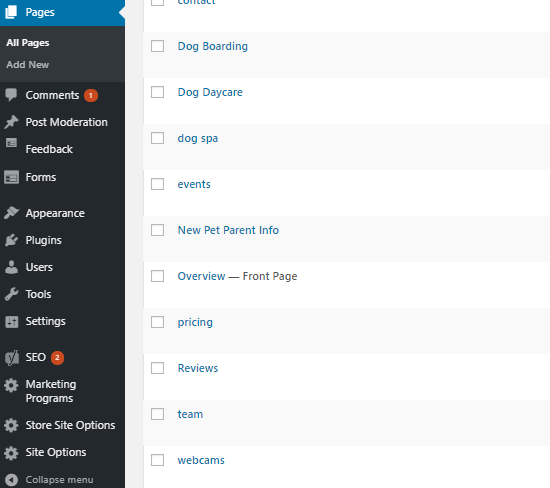Viewport: 550px width, 488px height.
Task: Click the Users person icon
Action: tap(11, 267)
